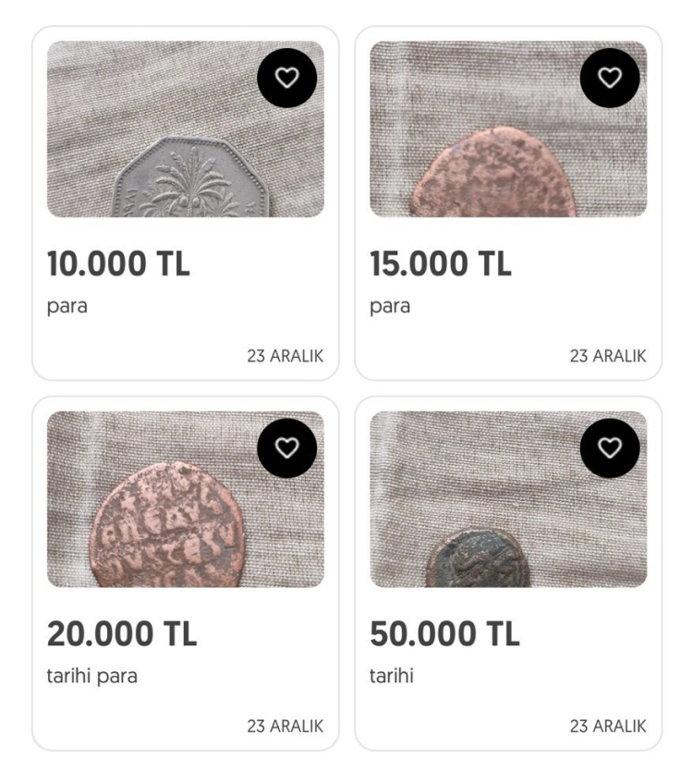The height and width of the screenshot is (784, 693).
Task: Click the 10.000 TL price
Action: pos(118,263)
